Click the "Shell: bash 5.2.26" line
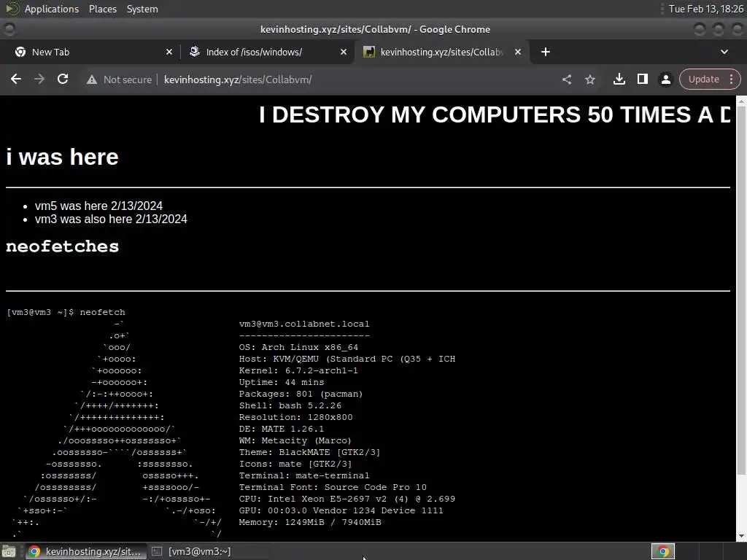Image resolution: width=747 pixels, height=560 pixels. point(290,405)
